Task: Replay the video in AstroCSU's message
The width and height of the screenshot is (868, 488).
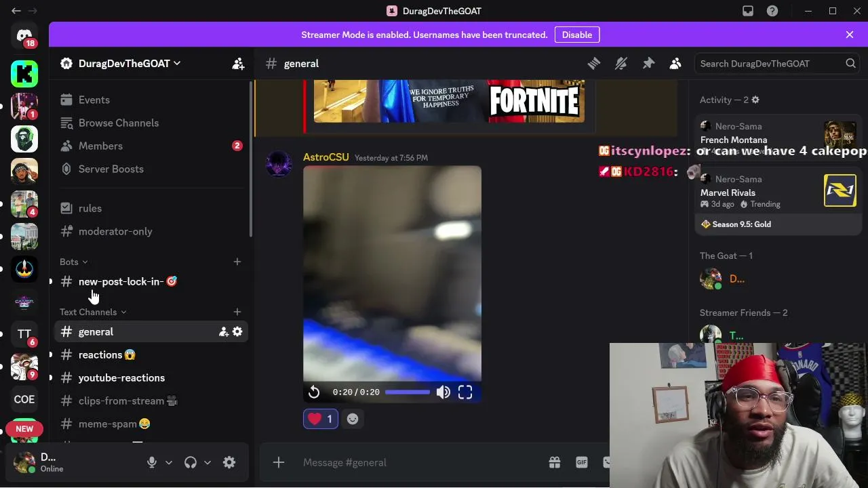Action: (314, 392)
